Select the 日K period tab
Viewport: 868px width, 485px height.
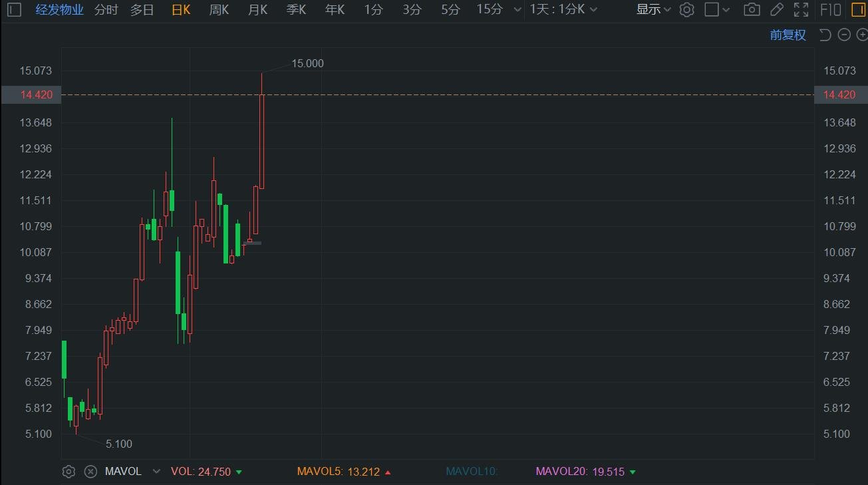click(x=181, y=10)
